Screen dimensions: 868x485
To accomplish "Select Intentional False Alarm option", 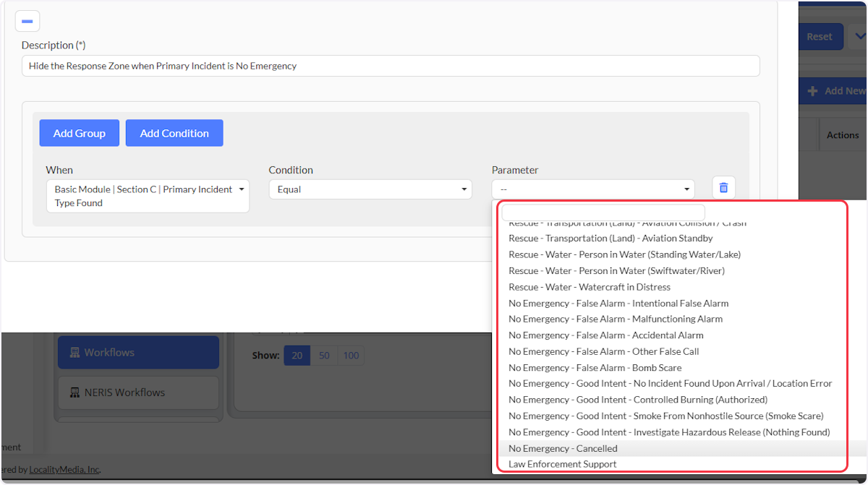I will click(618, 304).
